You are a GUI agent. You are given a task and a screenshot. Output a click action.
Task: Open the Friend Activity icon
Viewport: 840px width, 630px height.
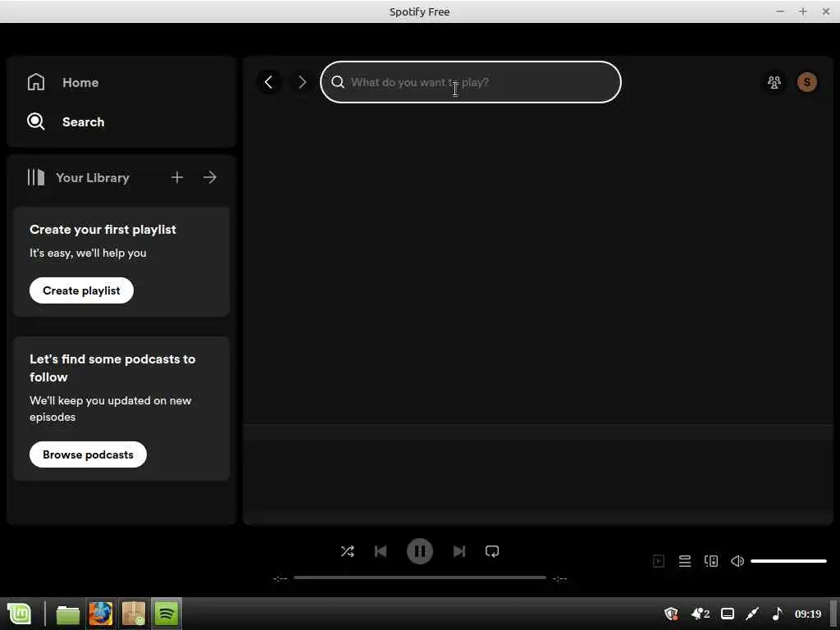[774, 82]
